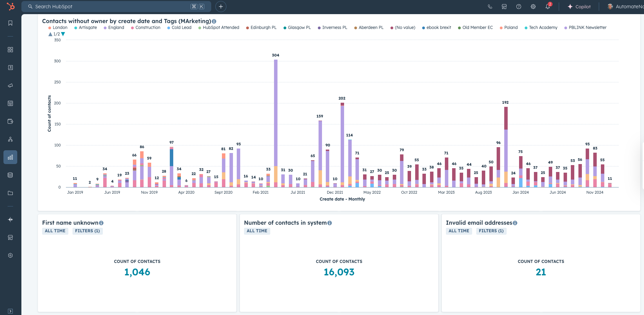
Task: Open Workspaces grid icon in sidebar
Action: tap(10, 50)
